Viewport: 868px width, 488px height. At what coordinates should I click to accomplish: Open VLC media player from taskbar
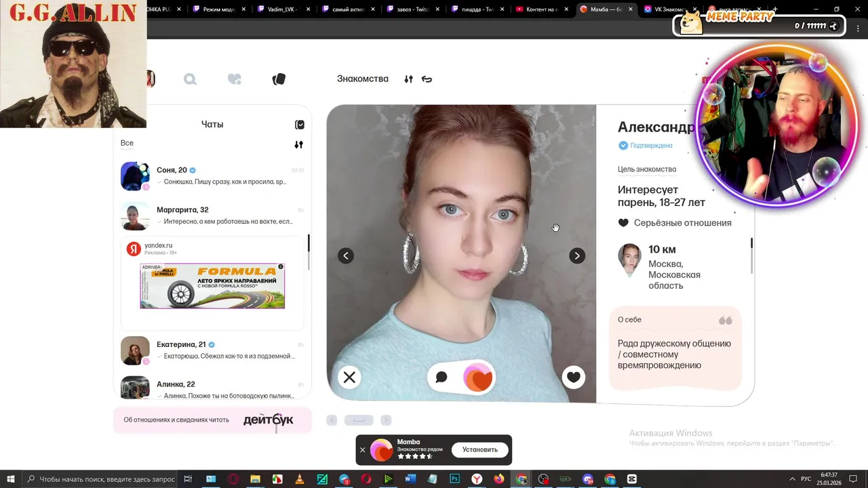point(300,479)
